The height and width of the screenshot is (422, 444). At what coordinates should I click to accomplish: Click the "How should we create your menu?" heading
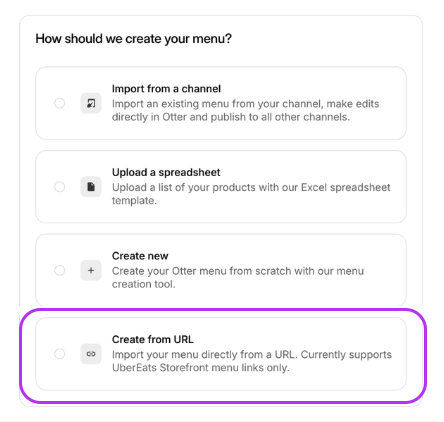point(134,39)
